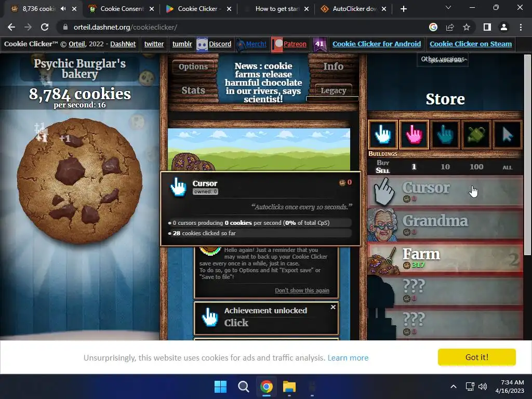This screenshot has height=399, width=532.
Task: Open the Discord link
Action: click(220, 44)
